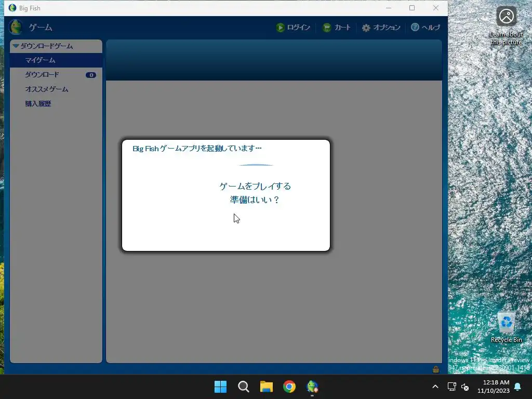
Task: Click the Big Fish ゲームアプリを起動しています heading
Action: click(x=197, y=148)
